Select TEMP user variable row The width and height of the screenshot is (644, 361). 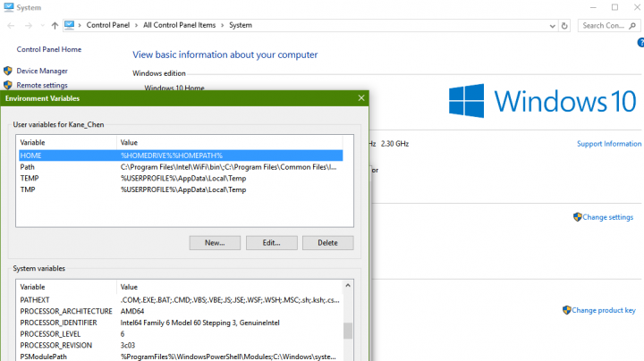[181, 178]
